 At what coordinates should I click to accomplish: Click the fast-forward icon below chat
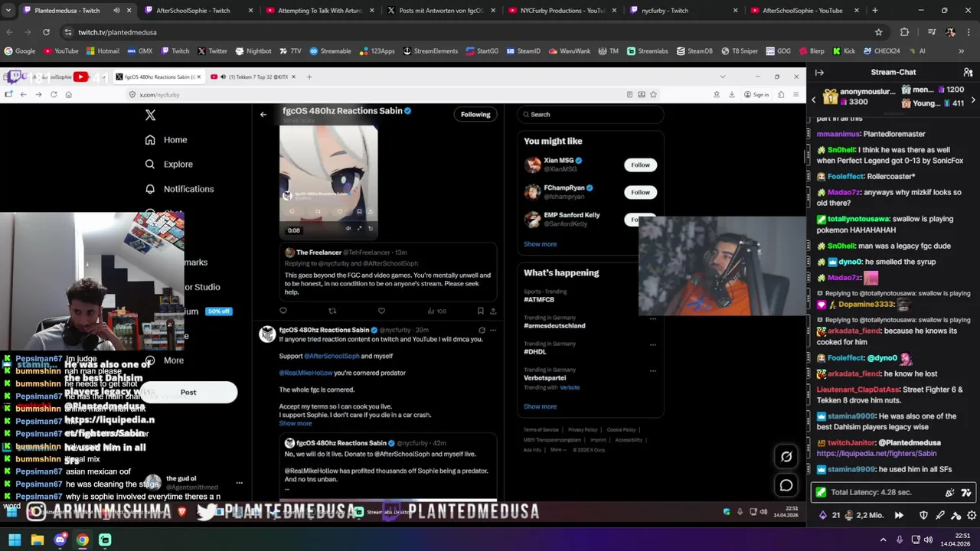point(899,516)
